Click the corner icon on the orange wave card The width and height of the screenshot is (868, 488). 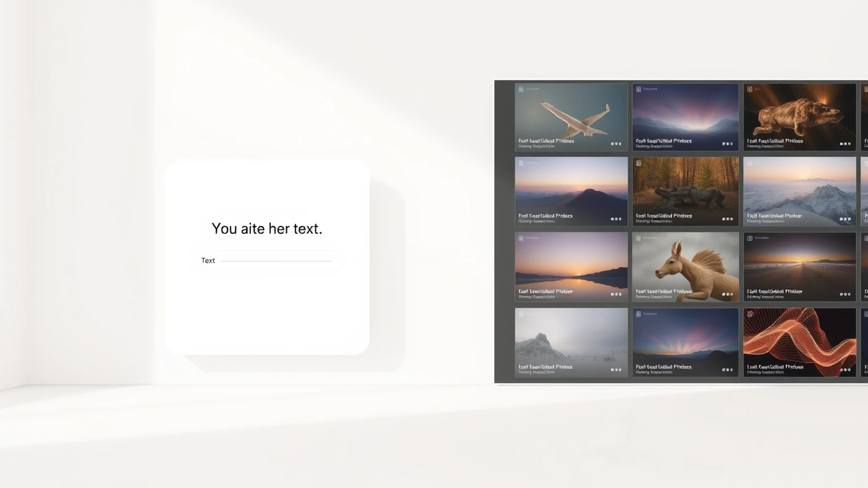coord(750,313)
